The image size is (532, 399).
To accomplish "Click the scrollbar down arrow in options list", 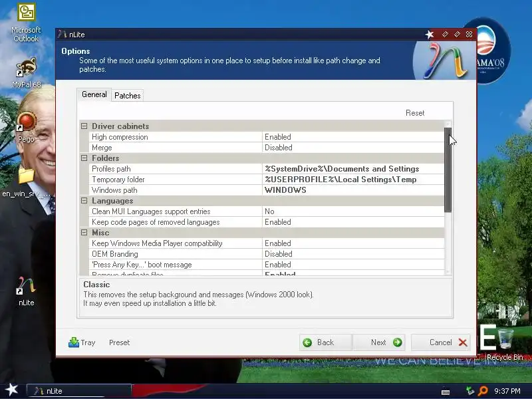I will [448, 271].
